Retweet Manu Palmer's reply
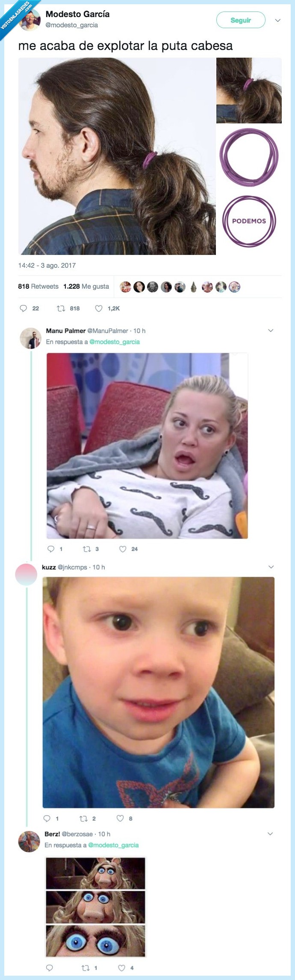 coord(87,549)
